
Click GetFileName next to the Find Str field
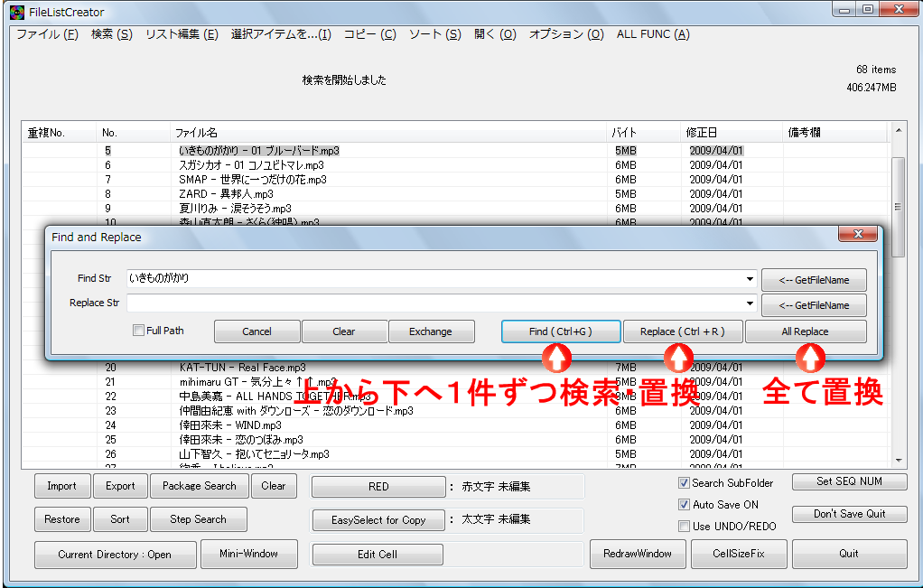[813, 279]
